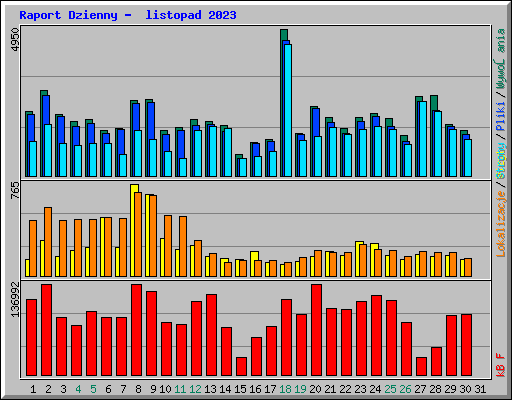
Task: Click the 'Pliki' legend label
Action: pos(500,117)
